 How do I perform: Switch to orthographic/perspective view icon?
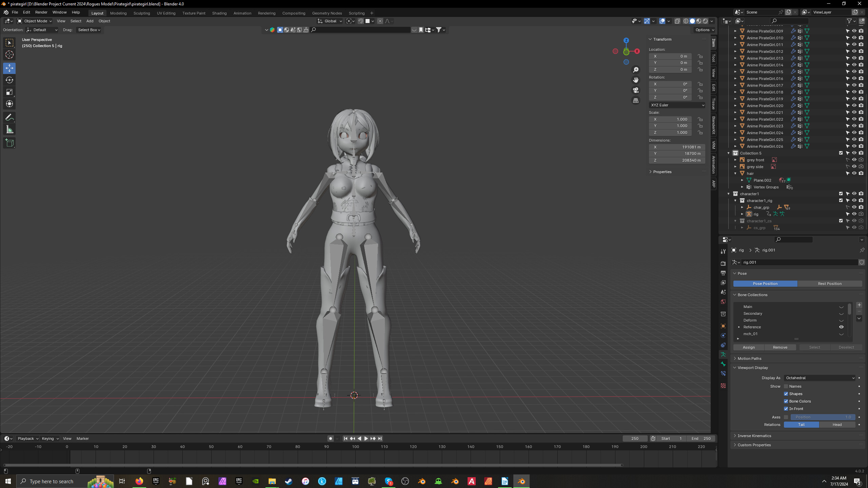636,101
